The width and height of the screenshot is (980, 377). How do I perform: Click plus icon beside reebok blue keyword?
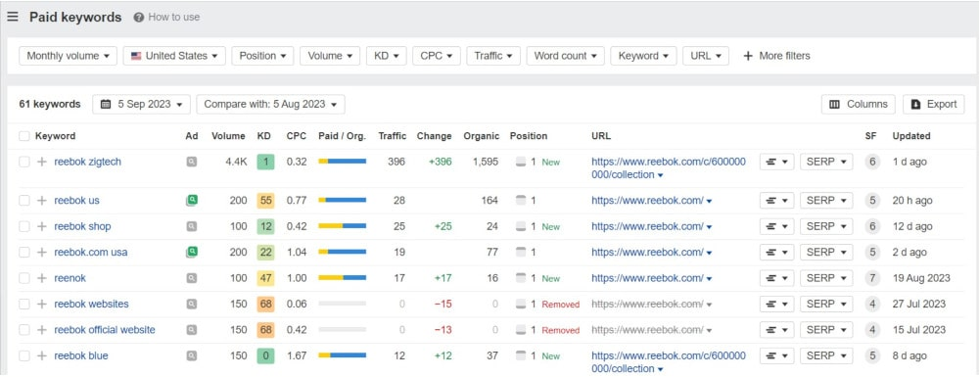coord(42,355)
